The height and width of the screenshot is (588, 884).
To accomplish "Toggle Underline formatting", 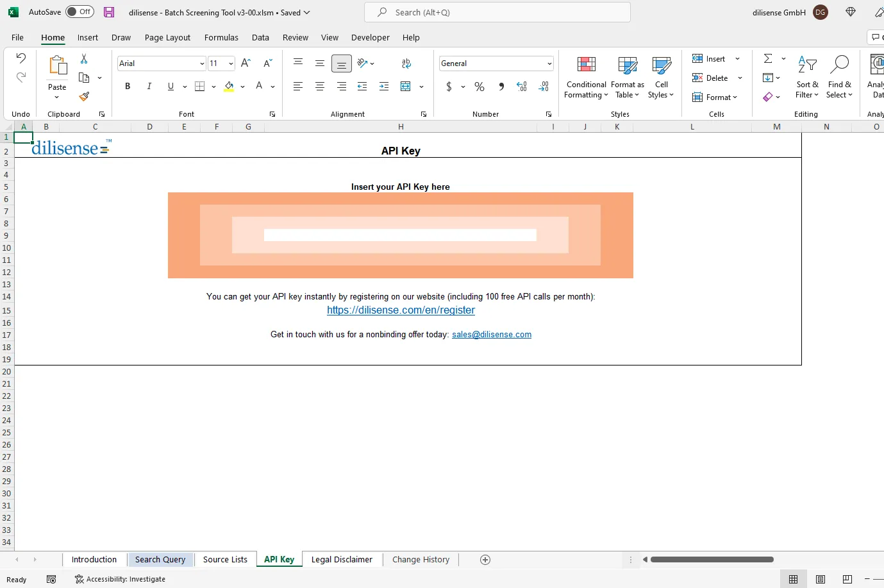I will tap(171, 86).
